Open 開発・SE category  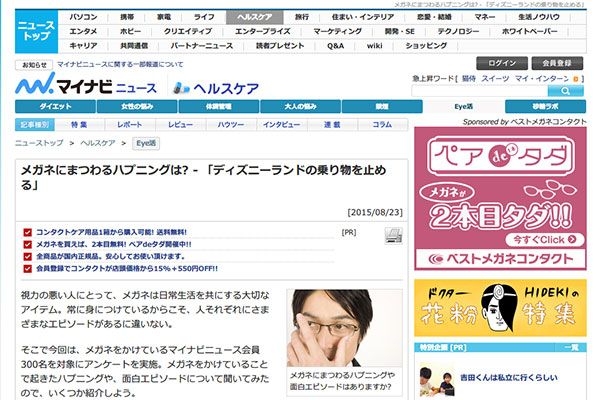point(399,31)
